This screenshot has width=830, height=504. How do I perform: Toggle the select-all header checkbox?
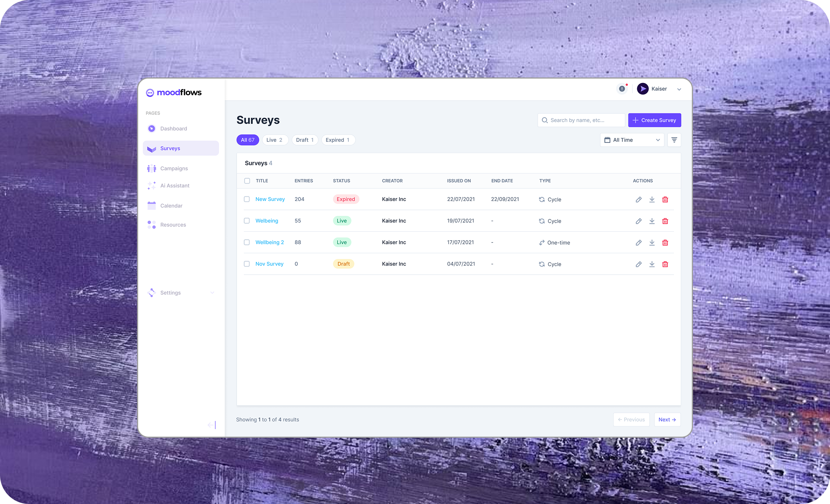(247, 181)
